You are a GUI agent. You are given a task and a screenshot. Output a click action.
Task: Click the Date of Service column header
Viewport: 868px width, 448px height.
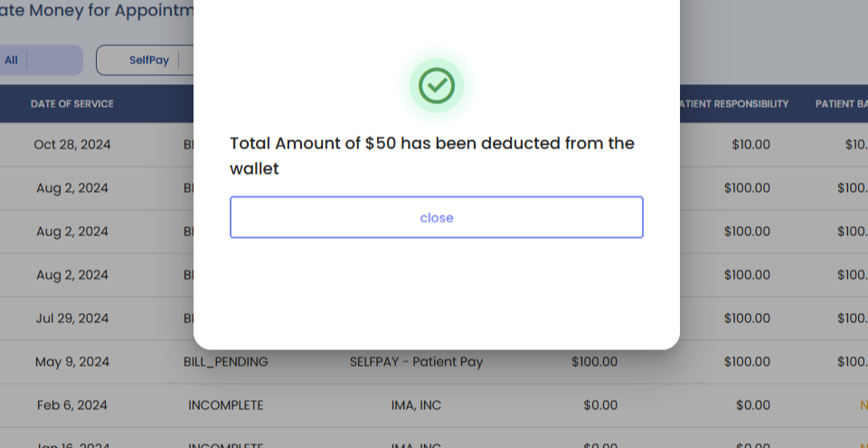click(72, 104)
